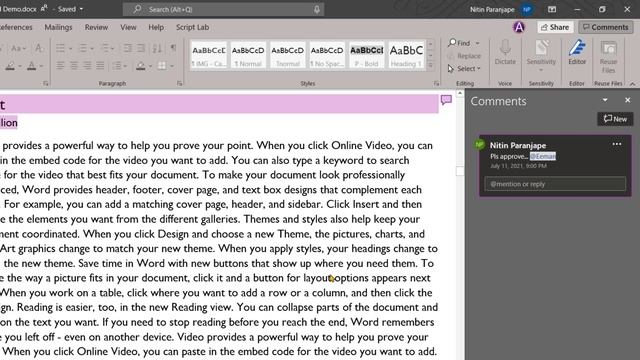Screen dimensions: 640x360
Task: Expand the Bullets dropdown arrow
Action: coord(70,49)
